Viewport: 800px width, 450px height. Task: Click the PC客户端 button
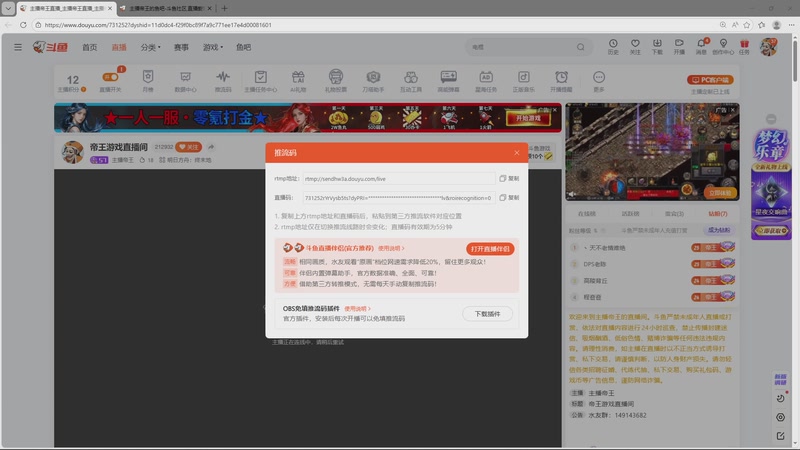(710, 80)
